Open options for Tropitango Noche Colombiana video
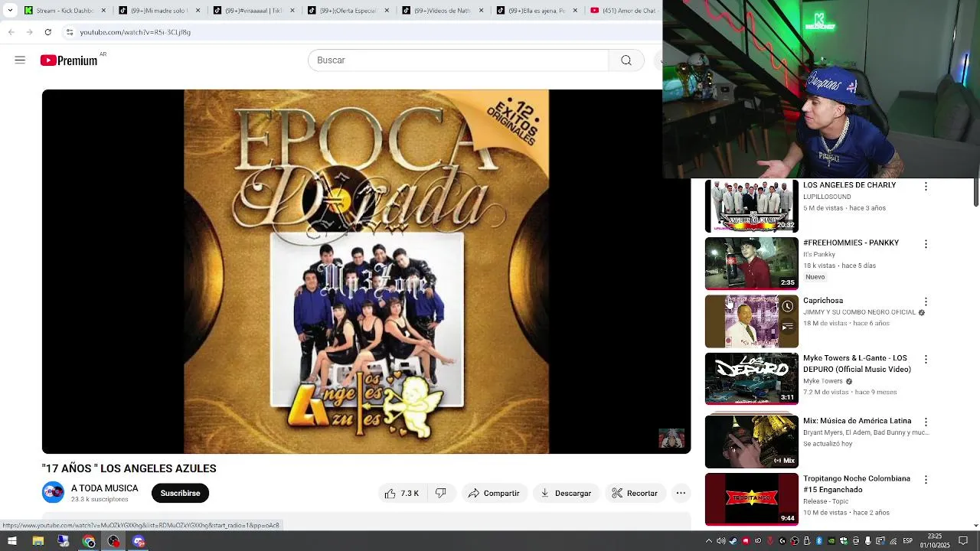The image size is (980, 551). 926,480
